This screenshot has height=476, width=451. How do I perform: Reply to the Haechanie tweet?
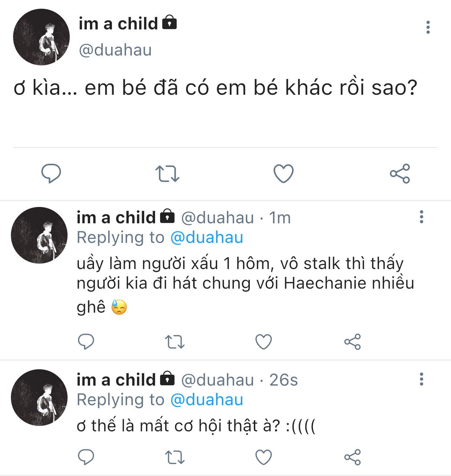(86, 342)
